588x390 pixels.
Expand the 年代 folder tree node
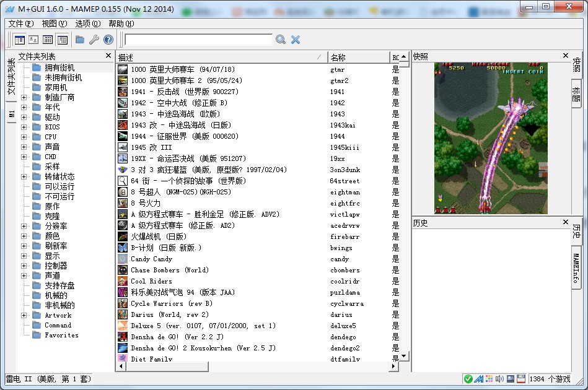coord(24,107)
